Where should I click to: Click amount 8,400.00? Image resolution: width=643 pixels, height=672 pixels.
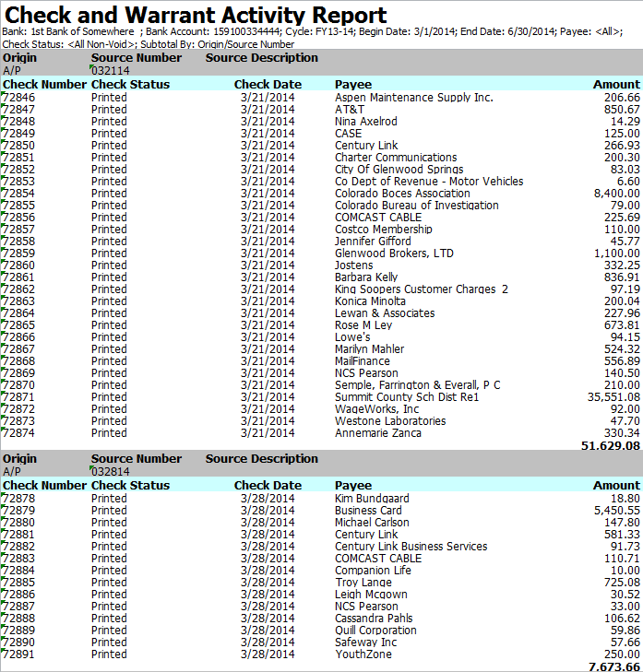pyautogui.click(x=617, y=194)
